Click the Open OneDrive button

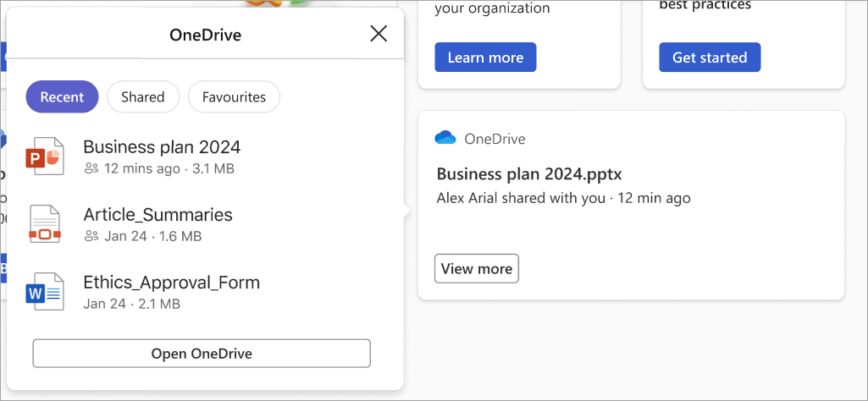tap(202, 354)
